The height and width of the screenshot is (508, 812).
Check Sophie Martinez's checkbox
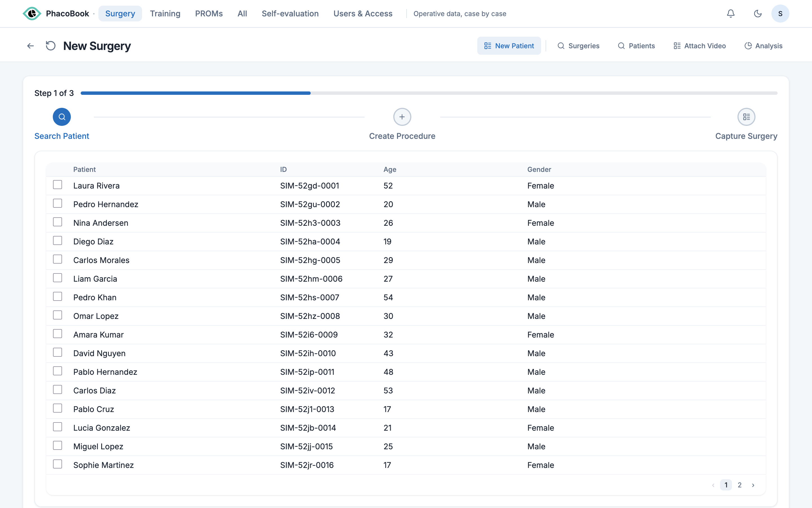point(58,464)
